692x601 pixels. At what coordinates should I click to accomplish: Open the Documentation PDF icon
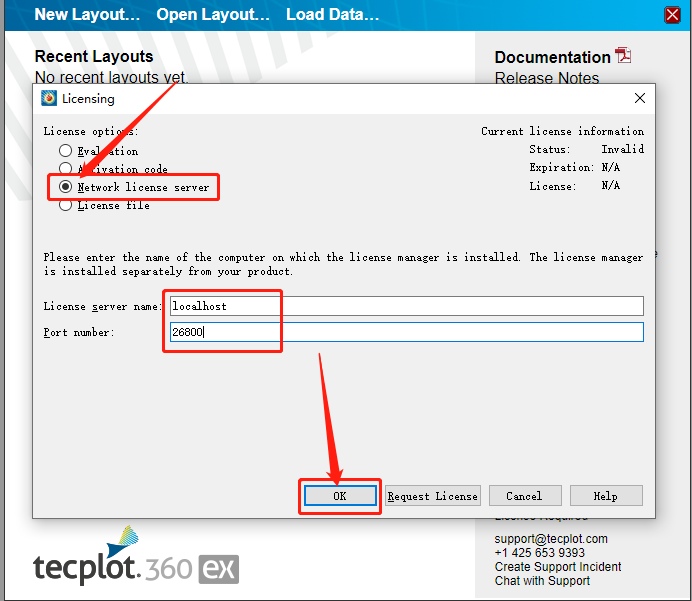623,56
